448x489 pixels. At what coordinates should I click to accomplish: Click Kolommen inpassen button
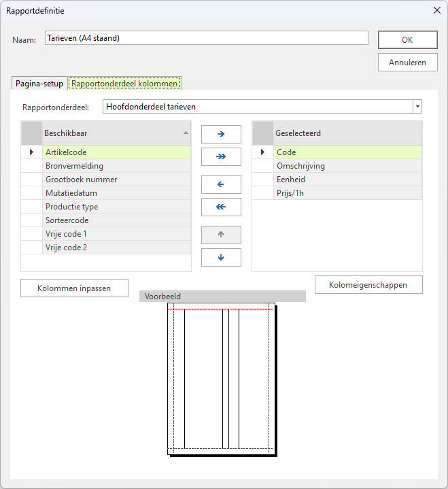[x=75, y=288]
